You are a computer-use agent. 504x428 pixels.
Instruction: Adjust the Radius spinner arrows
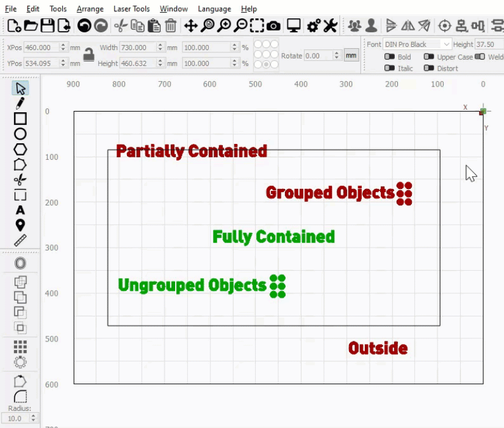(33, 418)
